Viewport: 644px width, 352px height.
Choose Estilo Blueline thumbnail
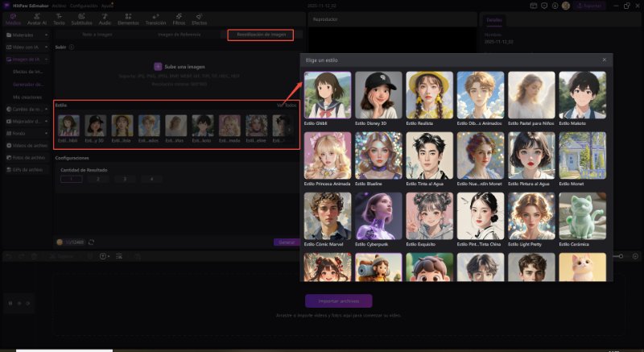coord(378,155)
